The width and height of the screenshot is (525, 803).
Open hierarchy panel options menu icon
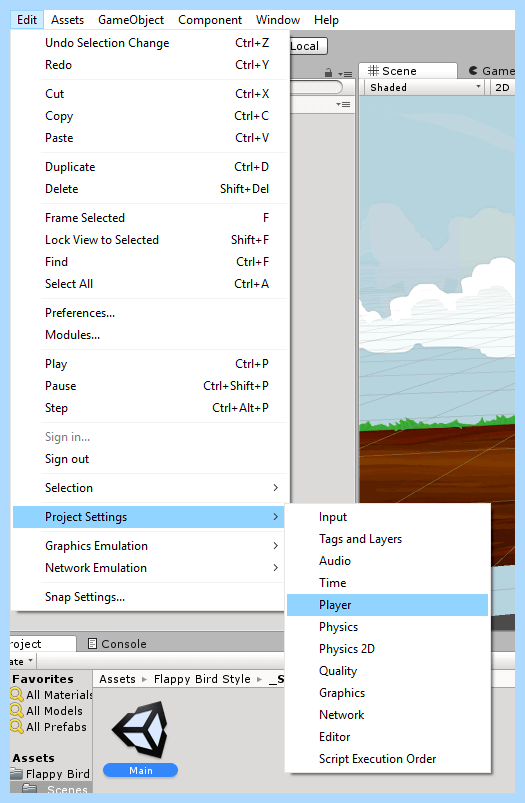click(345, 74)
